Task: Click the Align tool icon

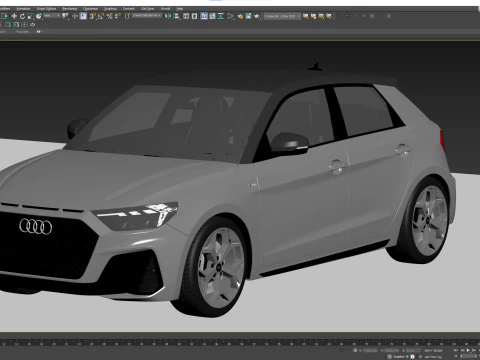Action: pos(177,16)
